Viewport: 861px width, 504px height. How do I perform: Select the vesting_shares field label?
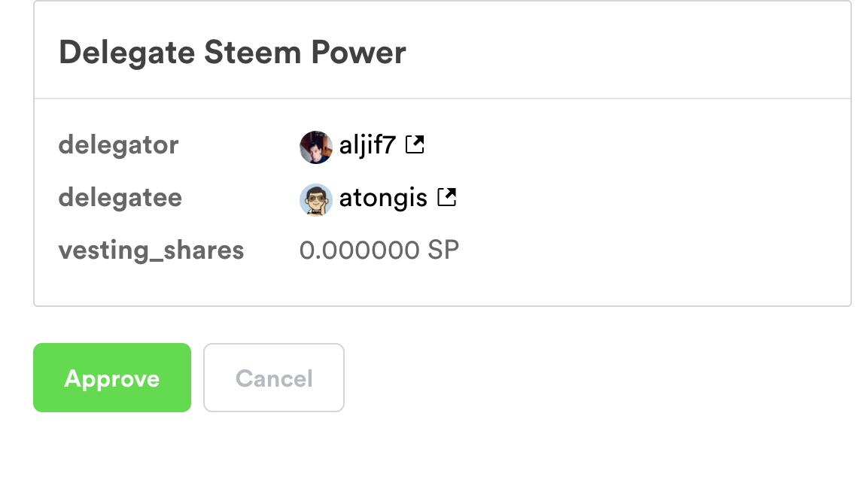pos(151,250)
